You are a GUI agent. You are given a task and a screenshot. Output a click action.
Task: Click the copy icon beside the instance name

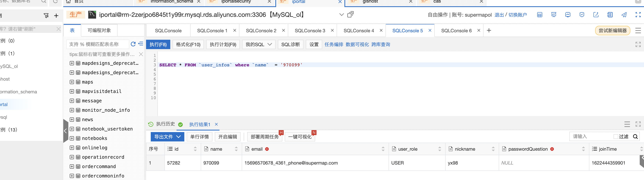coord(351,14)
